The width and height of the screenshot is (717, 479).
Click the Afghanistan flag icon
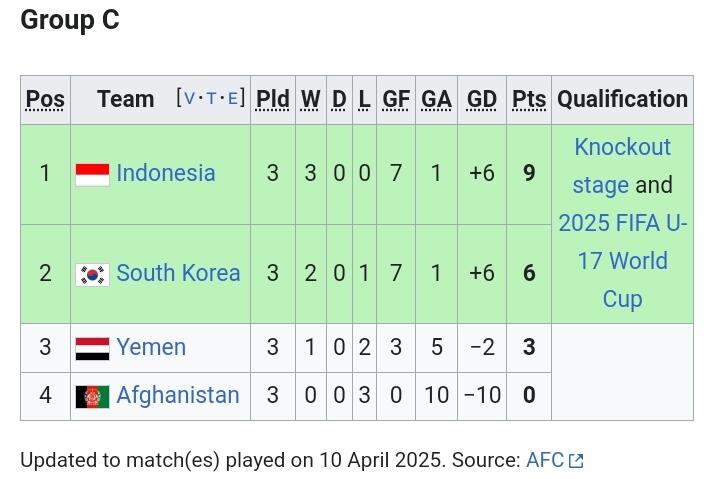(92, 396)
